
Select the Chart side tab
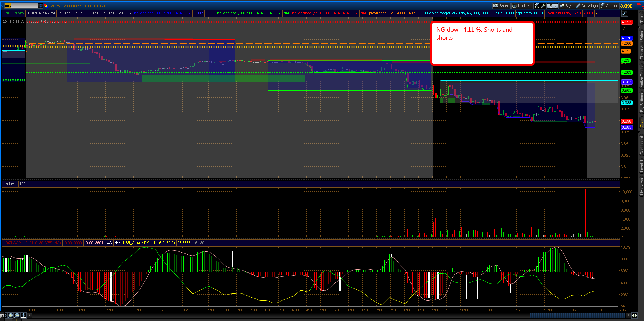641,123
